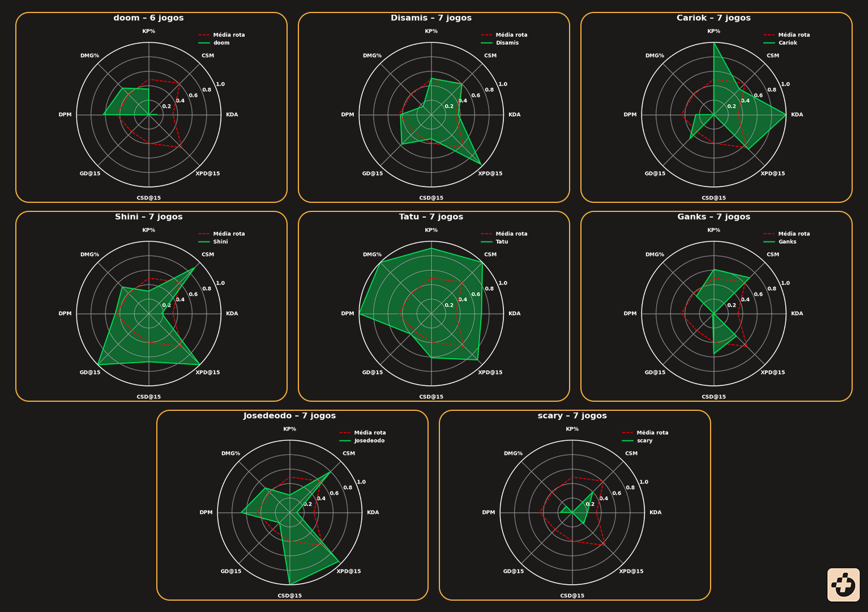Select the 'Josedeodo – 7 jogos' chart title
The height and width of the screenshot is (612, 868).
click(x=289, y=416)
